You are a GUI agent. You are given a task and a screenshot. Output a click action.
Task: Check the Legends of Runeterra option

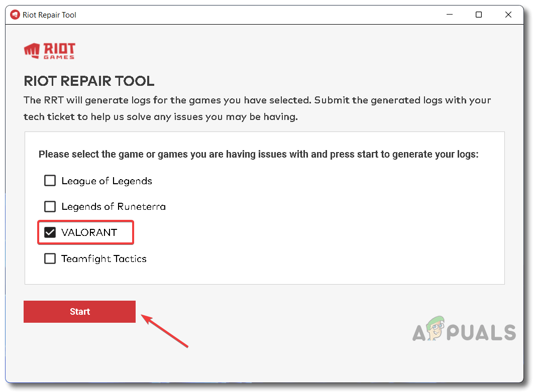50,206
